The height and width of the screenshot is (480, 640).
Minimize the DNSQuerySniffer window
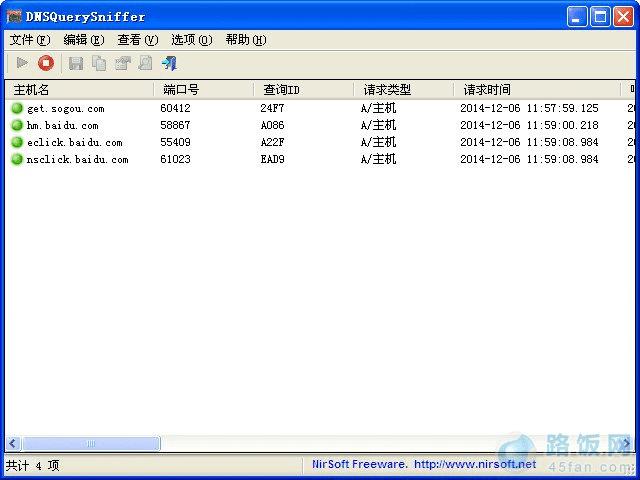pyautogui.click(x=577, y=17)
